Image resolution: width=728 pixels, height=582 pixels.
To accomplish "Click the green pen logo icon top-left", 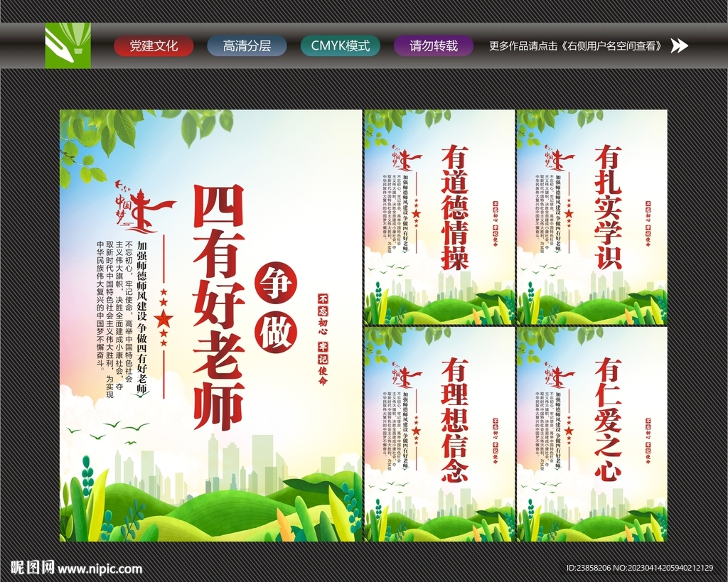I will click(x=68, y=45).
